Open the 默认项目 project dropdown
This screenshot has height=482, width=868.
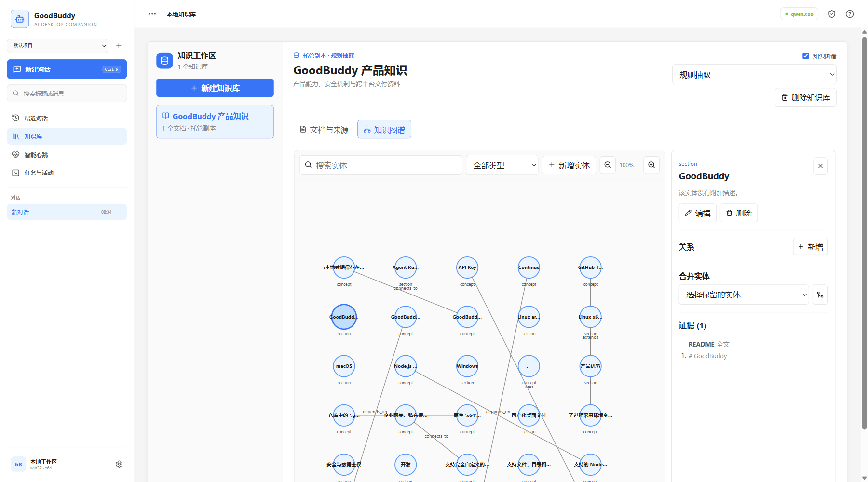click(x=57, y=46)
